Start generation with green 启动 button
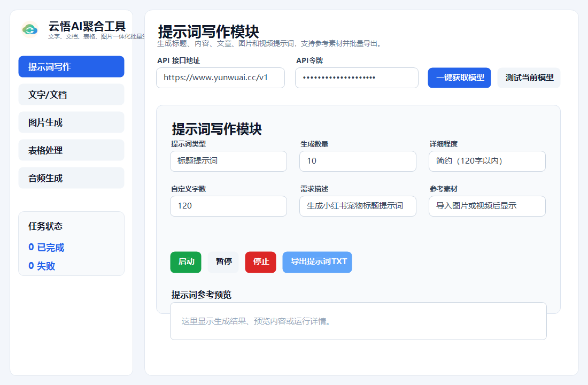Viewport: 588px width, 385px height. pyautogui.click(x=185, y=262)
